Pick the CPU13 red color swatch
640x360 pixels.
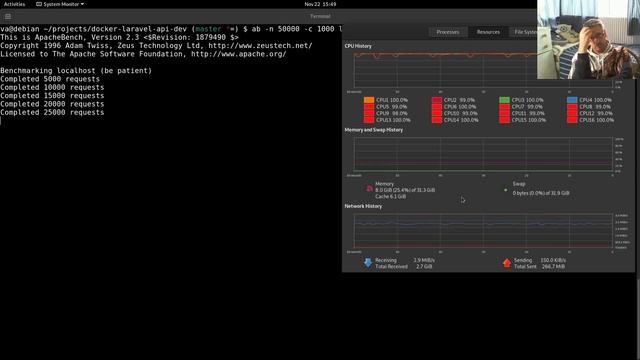pos(369,120)
